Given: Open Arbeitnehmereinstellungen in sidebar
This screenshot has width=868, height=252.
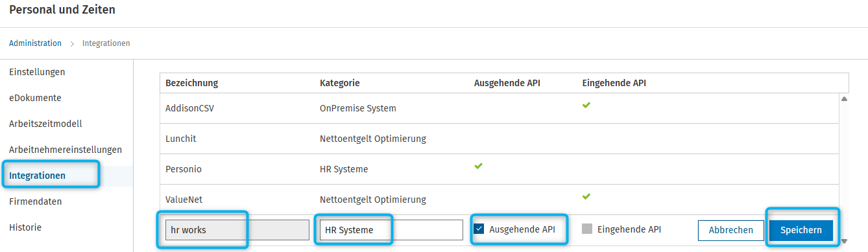Looking at the screenshot, I should coord(66,150).
